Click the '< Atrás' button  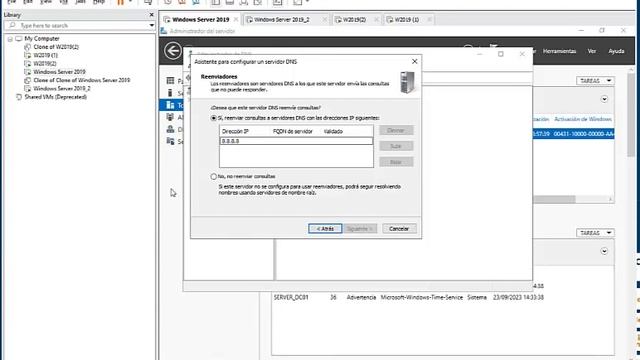[325, 229]
